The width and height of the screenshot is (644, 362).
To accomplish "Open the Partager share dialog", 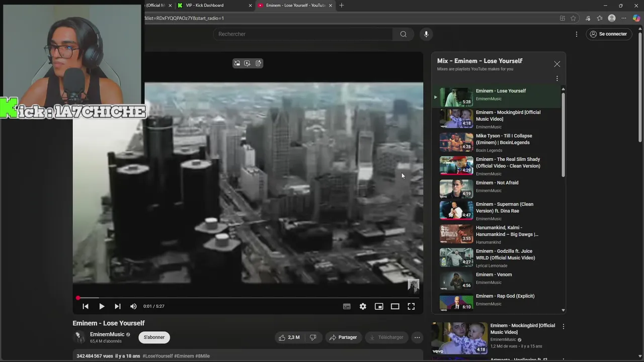I will [343, 337].
